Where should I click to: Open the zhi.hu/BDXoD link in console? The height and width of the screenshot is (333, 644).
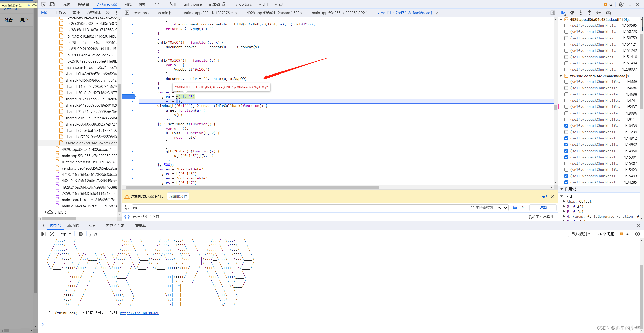(140, 313)
